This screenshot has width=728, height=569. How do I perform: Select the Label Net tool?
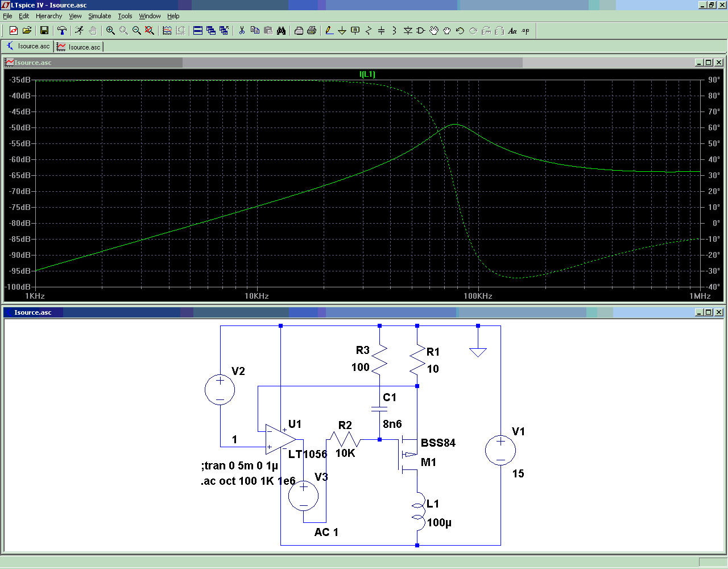(355, 31)
